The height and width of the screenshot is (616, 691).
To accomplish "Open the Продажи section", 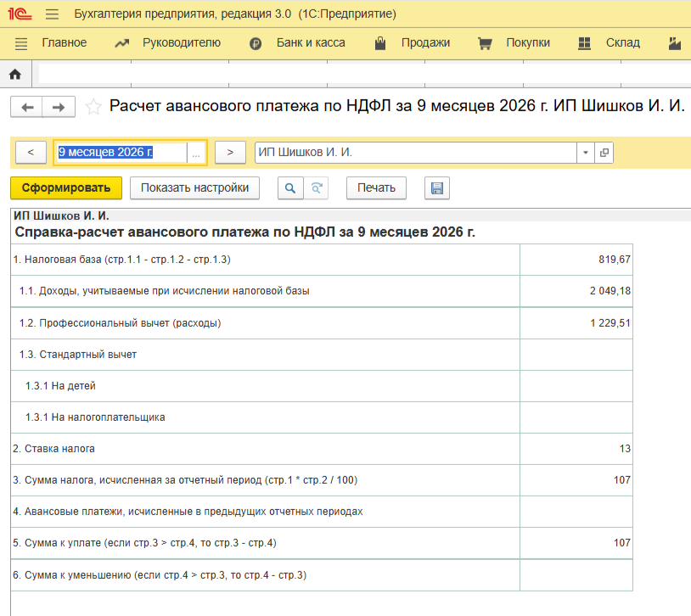I will (425, 42).
